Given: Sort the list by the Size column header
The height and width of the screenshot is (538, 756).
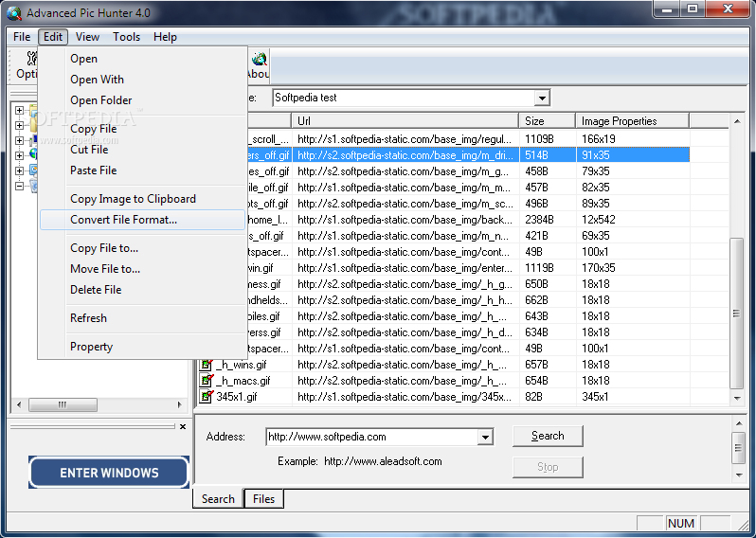Looking at the screenshot, I should tap(548, 121).
